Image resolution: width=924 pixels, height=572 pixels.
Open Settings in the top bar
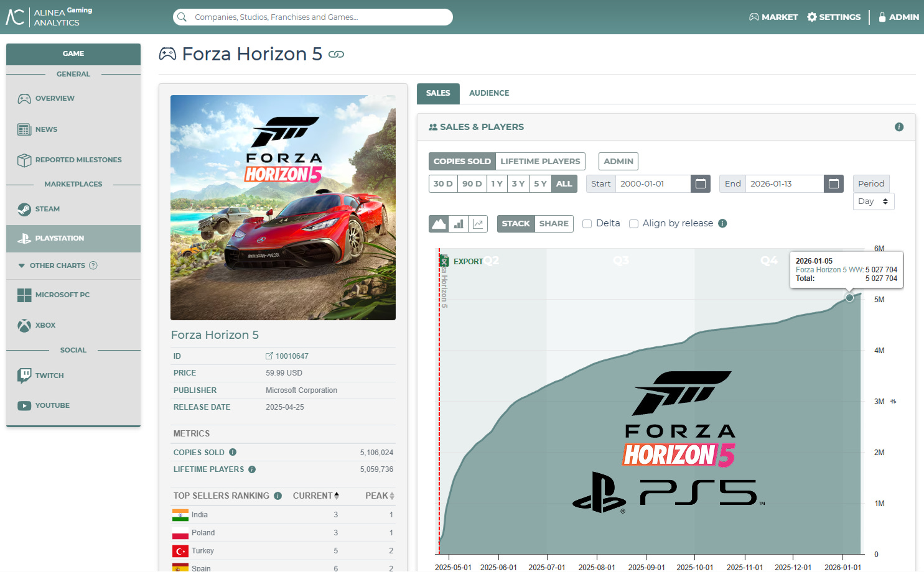tap(834, 17)
